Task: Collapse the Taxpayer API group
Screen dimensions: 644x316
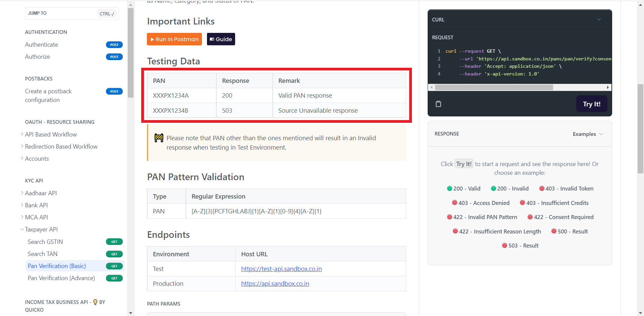Action: pos(22,229)
